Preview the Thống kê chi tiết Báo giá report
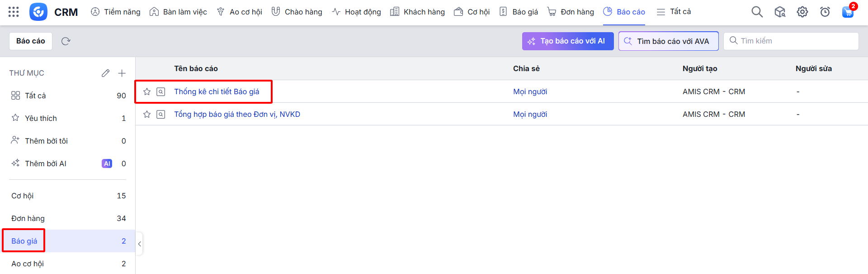This screenshot has height=274, width=868. (161, 91)
